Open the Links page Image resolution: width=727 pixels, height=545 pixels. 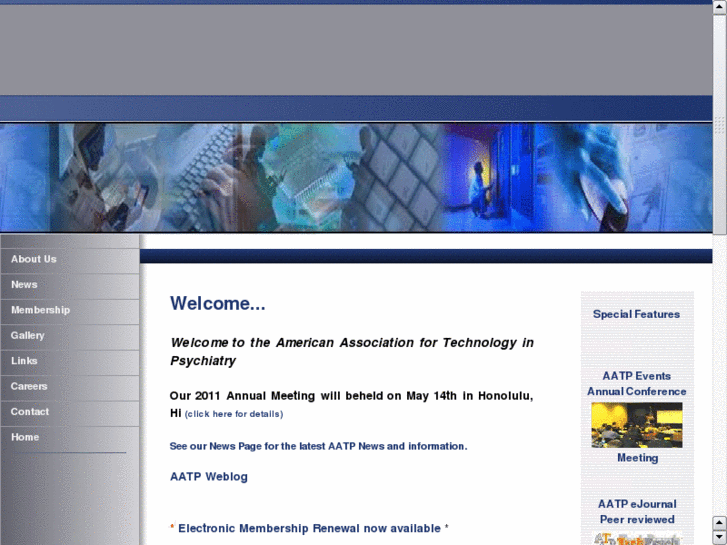coord(70,362)
